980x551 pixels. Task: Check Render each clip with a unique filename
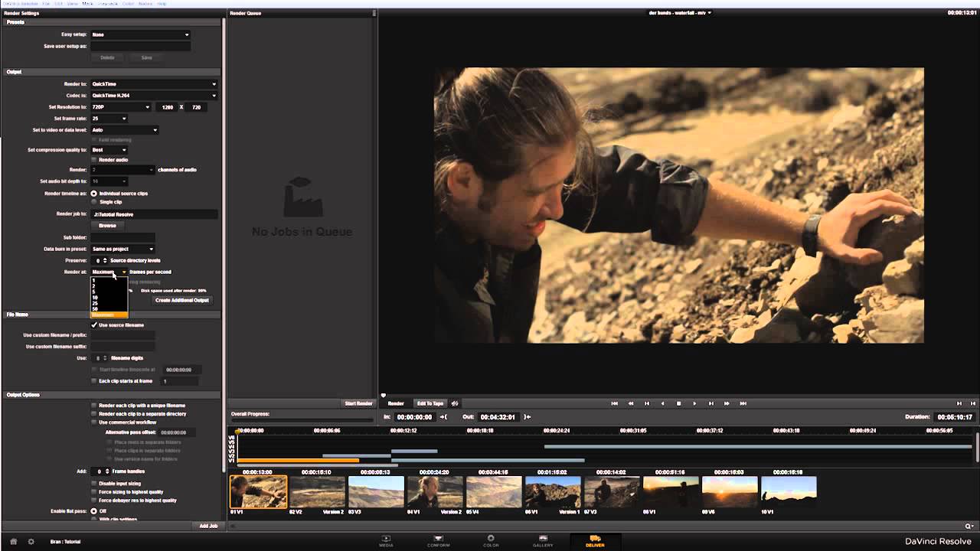click(94, 406)
